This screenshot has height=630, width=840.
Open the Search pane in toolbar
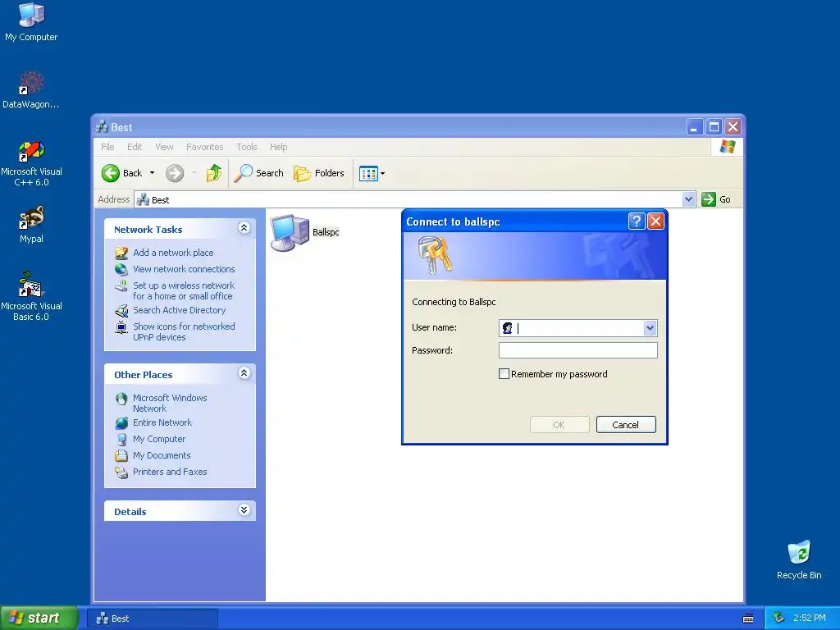tap(259, 173)
